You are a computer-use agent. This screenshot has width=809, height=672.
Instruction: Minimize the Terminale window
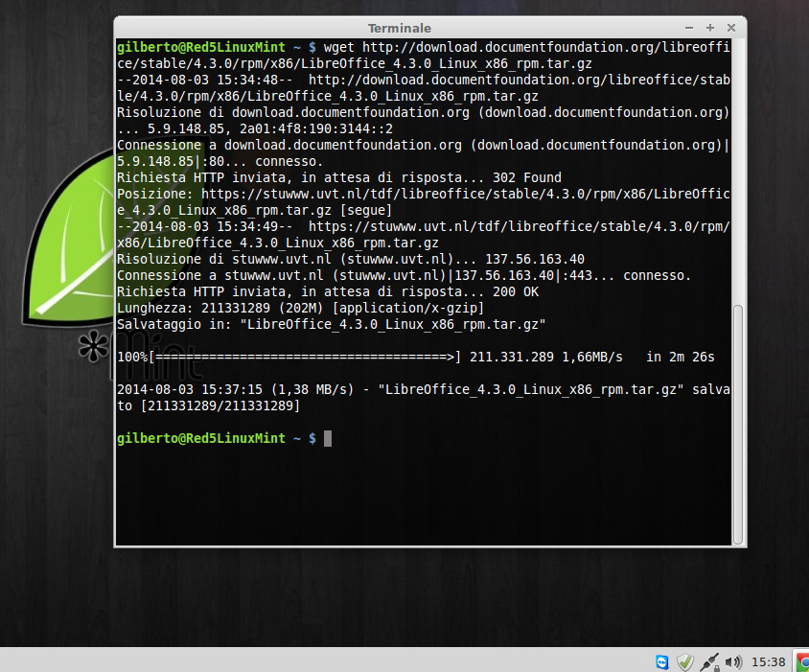click(689, 28)
